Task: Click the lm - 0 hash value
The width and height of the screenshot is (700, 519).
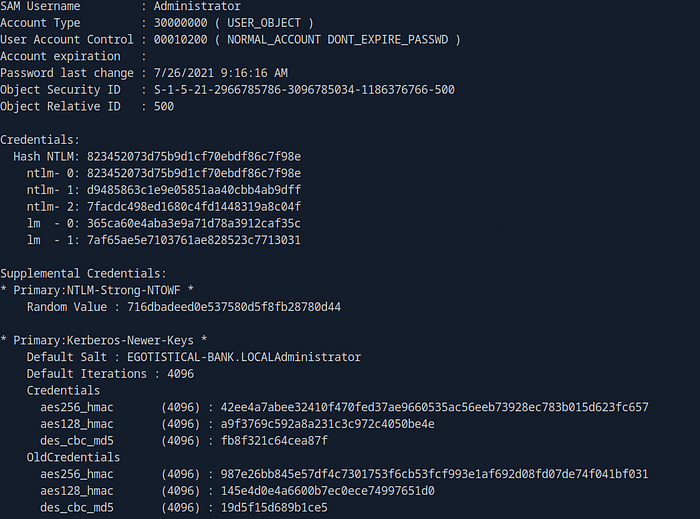Action: 194,224
